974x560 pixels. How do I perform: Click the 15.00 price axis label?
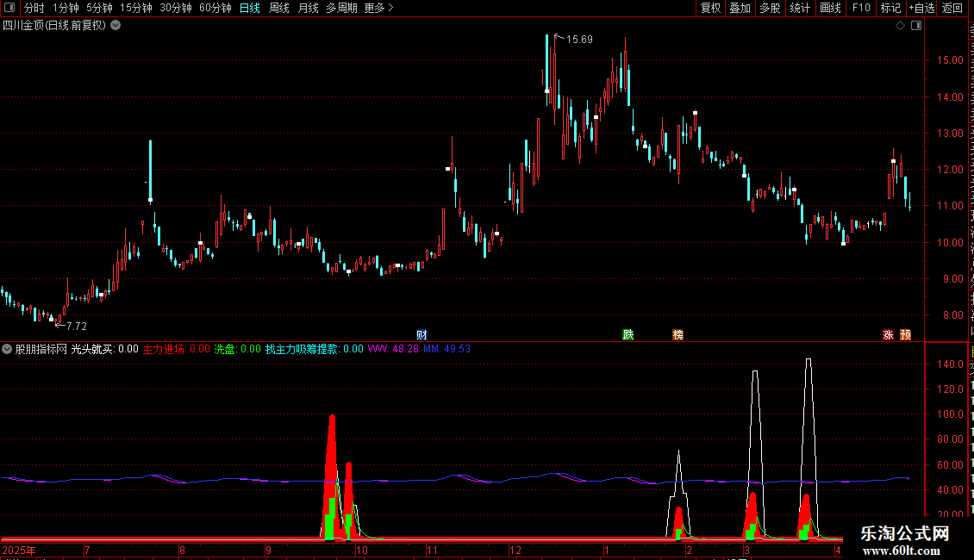(x=951, y=60)
